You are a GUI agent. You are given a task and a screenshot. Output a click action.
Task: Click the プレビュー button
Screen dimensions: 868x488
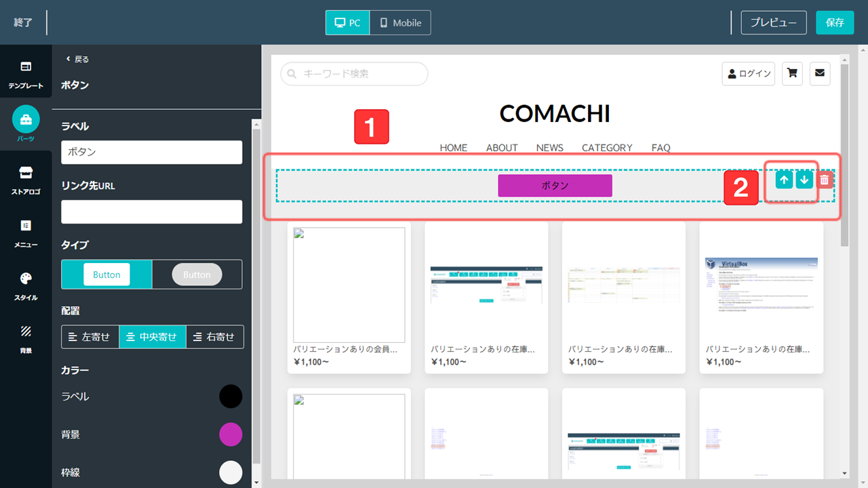pyautogui.click(x=774, y=22)
